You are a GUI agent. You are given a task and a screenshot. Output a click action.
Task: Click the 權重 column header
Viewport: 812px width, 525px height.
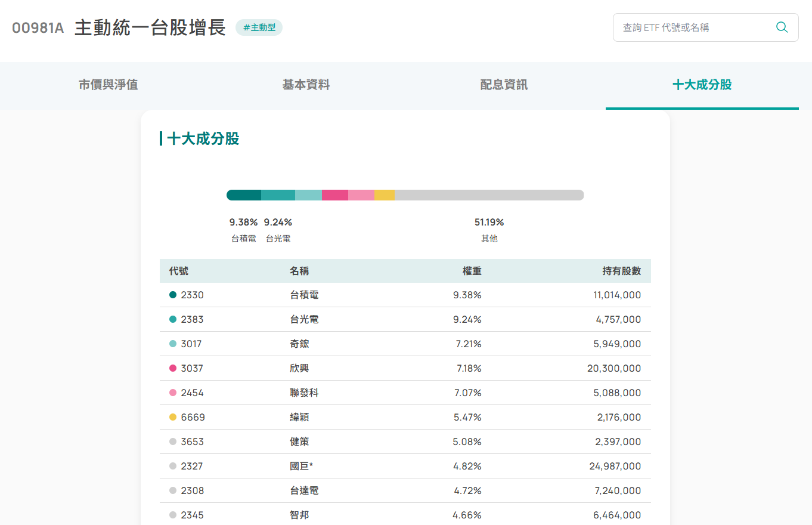coord(472,271)
